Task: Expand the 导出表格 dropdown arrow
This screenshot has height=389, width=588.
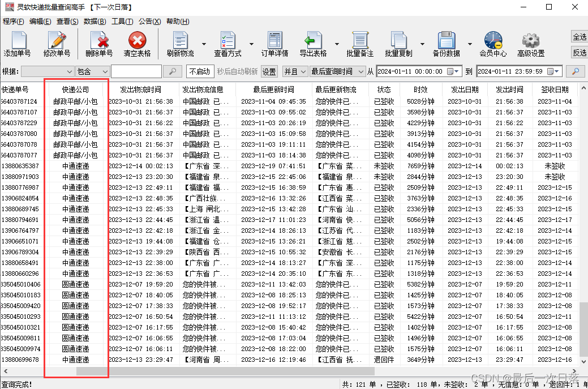Action: (x=337, y=44)
